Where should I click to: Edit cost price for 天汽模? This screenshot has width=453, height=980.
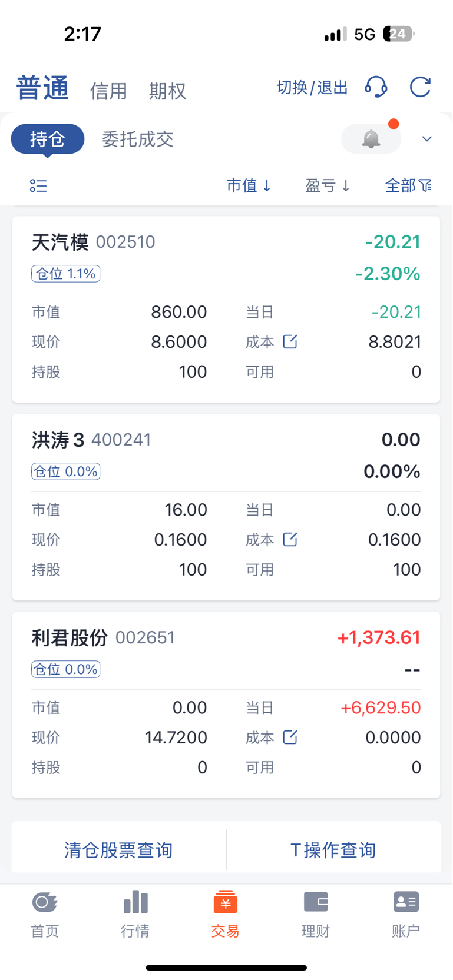coord(290,341)
